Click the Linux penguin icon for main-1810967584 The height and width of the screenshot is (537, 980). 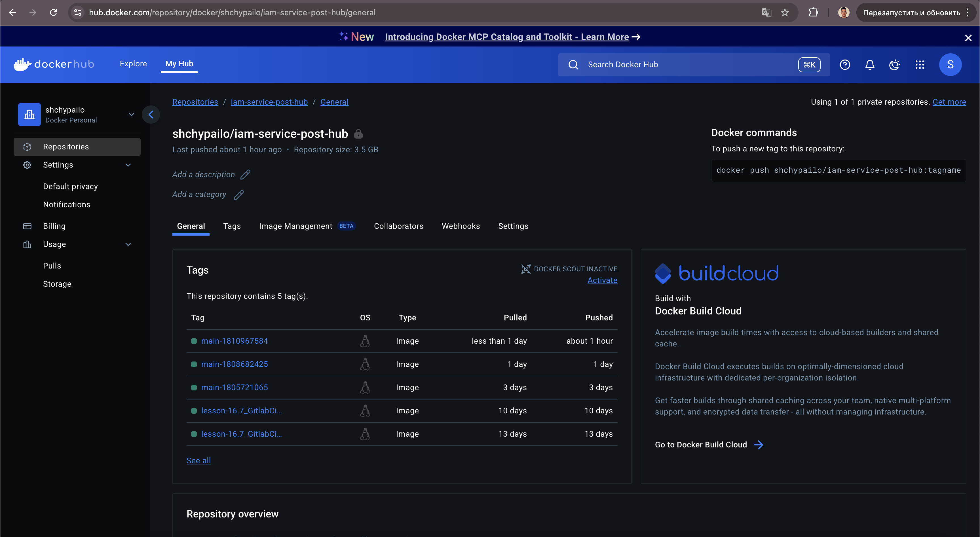365,341
